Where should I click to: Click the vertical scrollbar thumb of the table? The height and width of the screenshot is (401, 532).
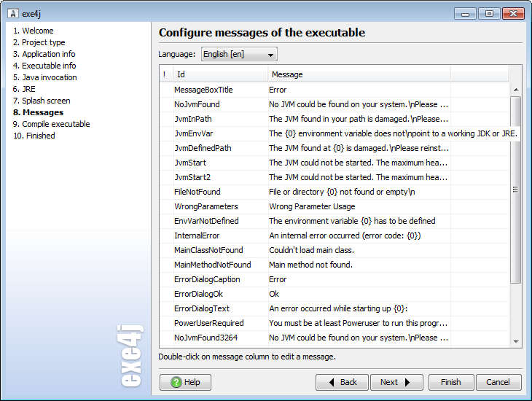point(516,190)
